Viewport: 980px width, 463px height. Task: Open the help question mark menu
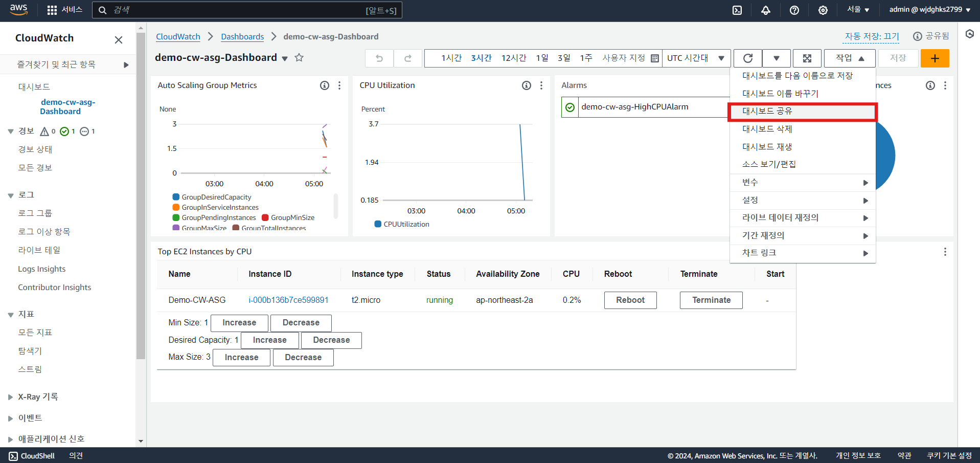pyautogui.click(x=794, y=10)
